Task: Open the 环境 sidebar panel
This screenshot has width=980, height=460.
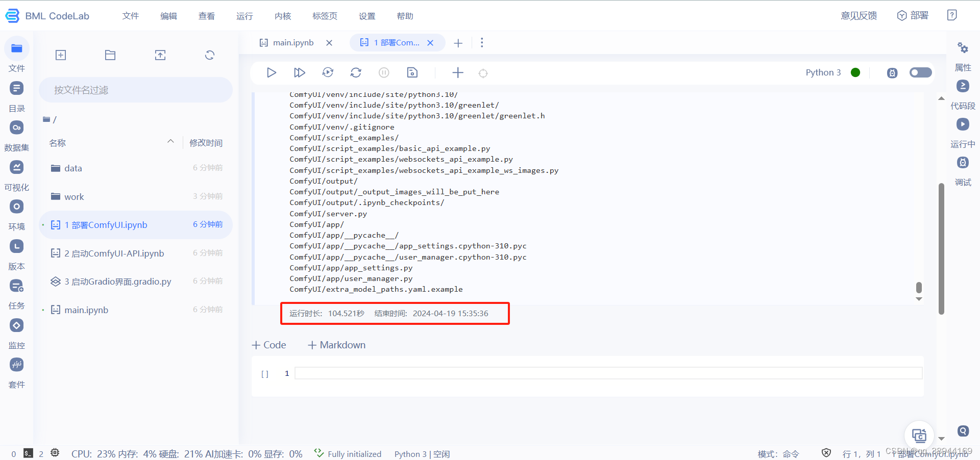Action: point(17,207)
